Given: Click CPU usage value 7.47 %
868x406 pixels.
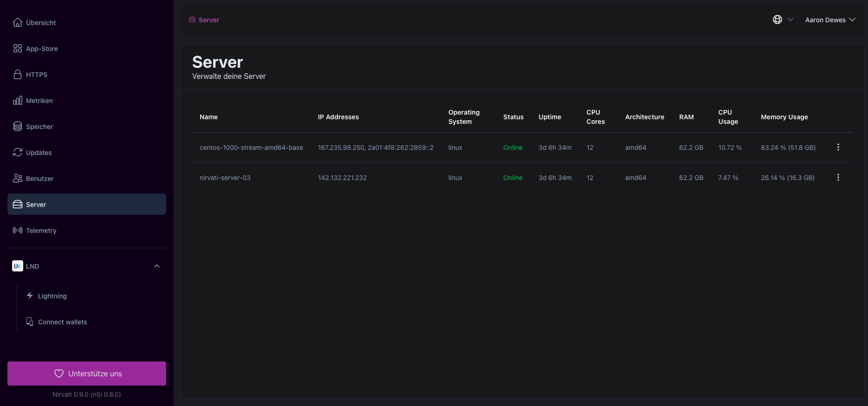Looking at the screenshot, I should (728, 178).
